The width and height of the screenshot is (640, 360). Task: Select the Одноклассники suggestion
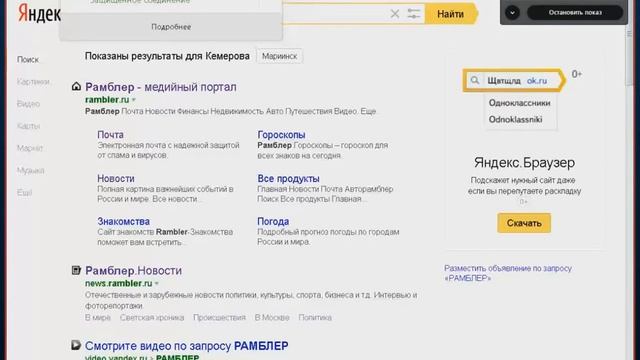tap(520, 103)
